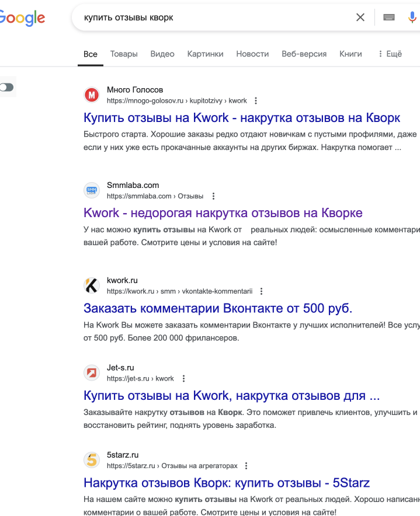Start voice search with microphone icon

(x=412, y=18)
